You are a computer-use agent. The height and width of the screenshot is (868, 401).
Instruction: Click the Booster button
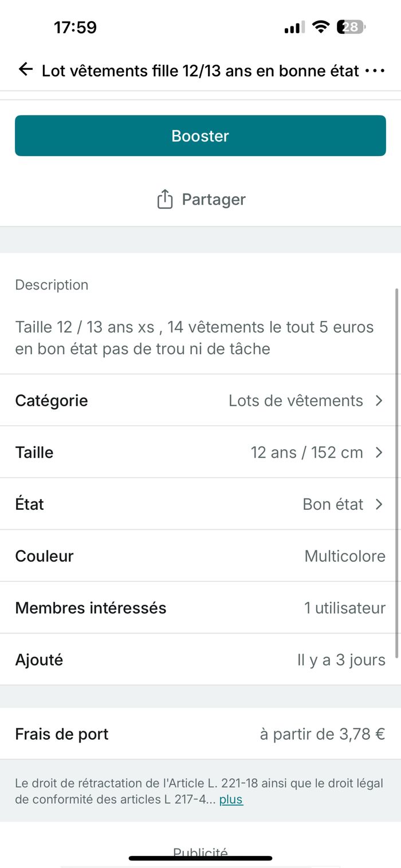(x=200, y=136)
